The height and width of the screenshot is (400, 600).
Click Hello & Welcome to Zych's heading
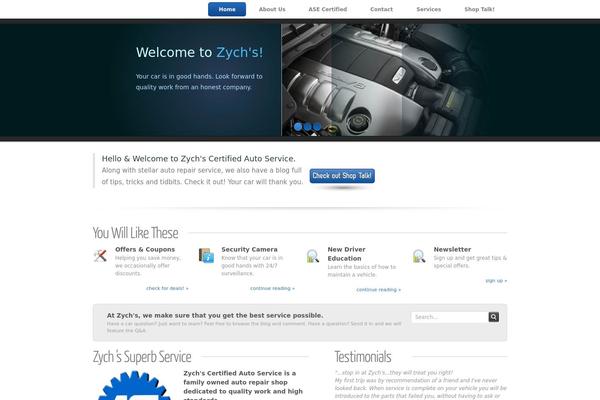[199, 158]
